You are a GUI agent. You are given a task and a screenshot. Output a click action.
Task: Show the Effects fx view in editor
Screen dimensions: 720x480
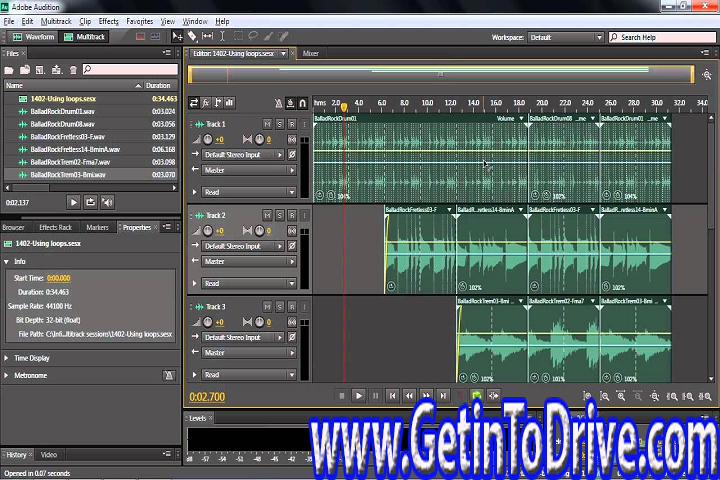[x=206, y=103]
